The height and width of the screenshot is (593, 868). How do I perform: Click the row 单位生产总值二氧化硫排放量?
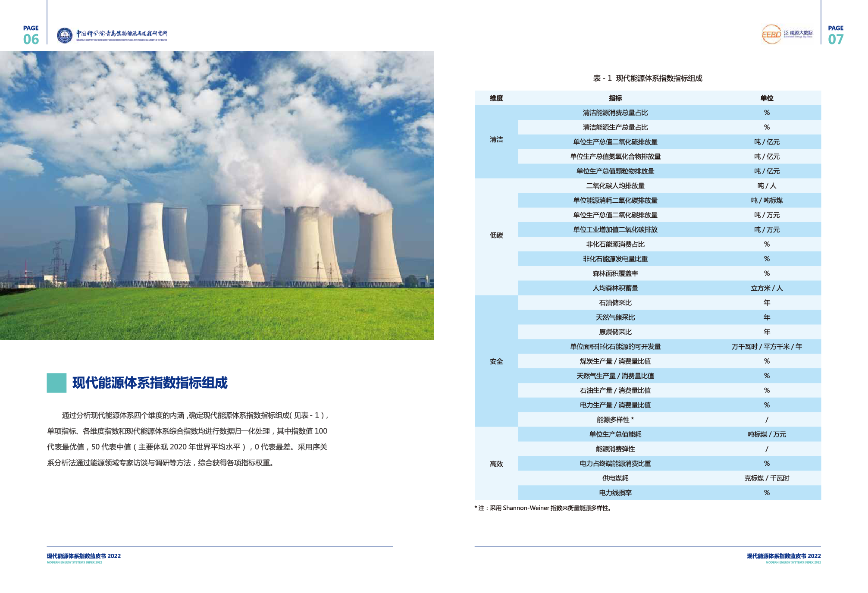tap(669, 142)
